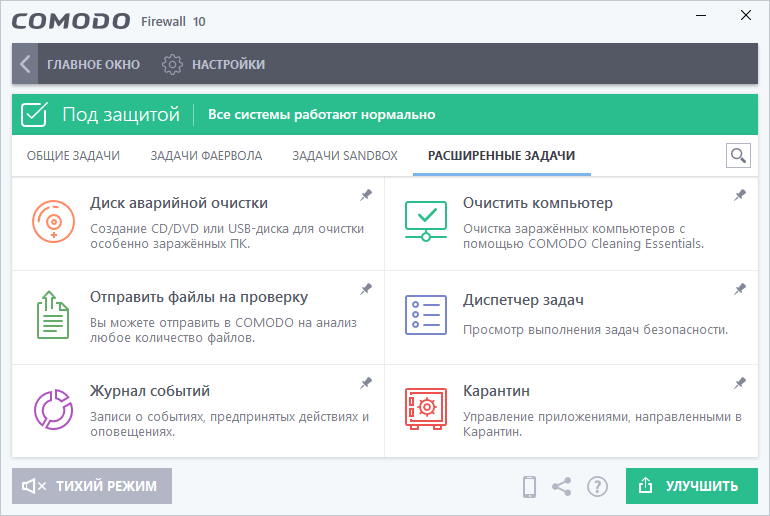This screenshot has width=770, height=516.
Task: Click the green file upload icon
Action: [53, 315]
